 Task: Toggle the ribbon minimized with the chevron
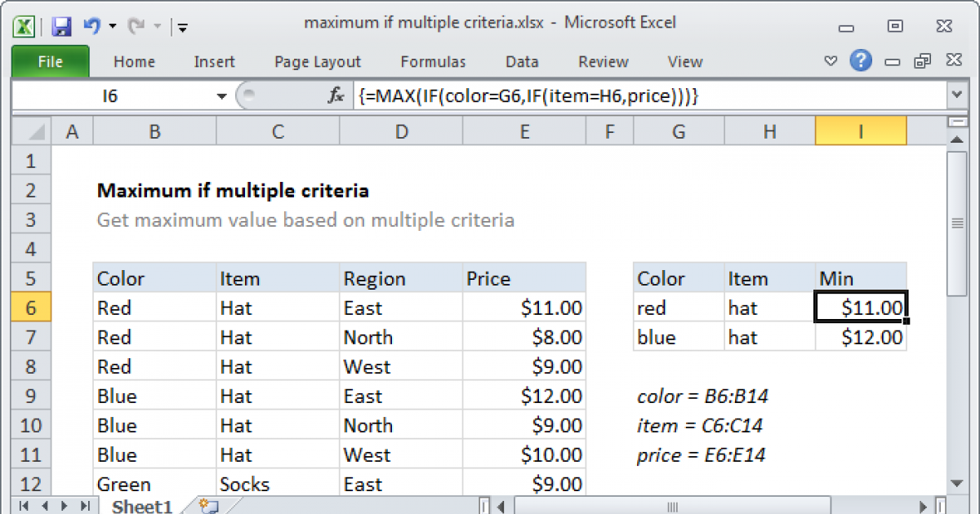831,61
